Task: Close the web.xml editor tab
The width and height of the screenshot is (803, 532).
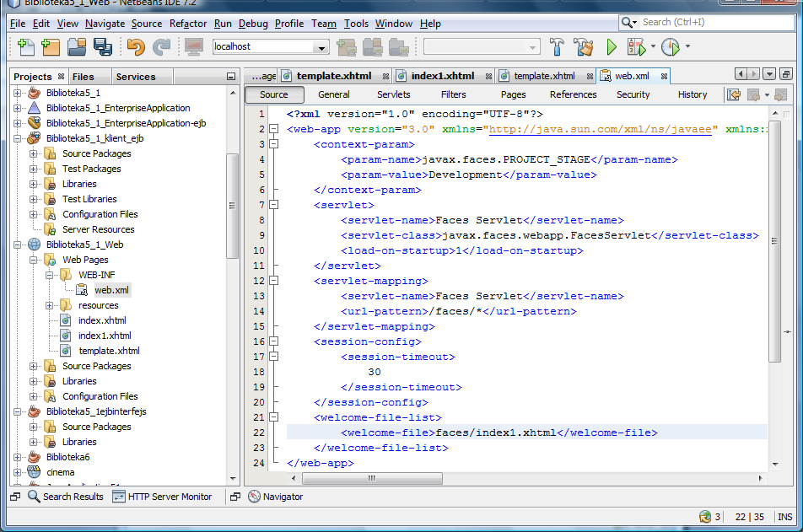Action: pyautogui.click(x=664, y=76)
